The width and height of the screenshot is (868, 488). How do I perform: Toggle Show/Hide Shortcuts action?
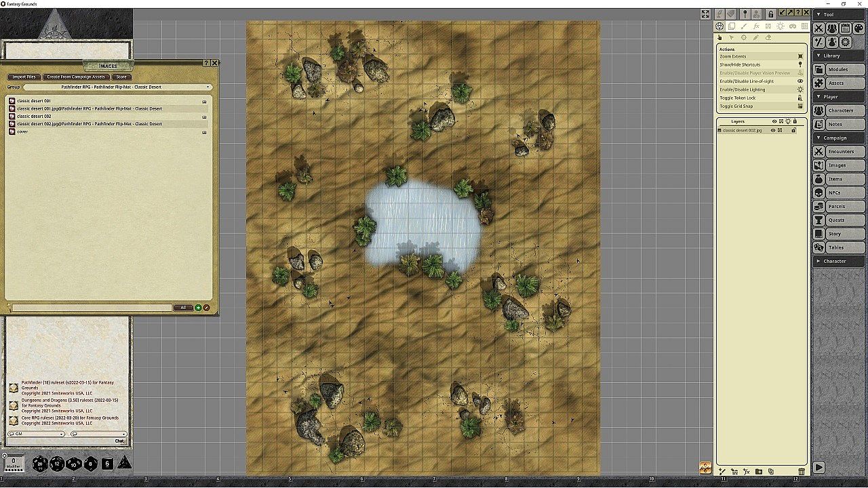761,64
